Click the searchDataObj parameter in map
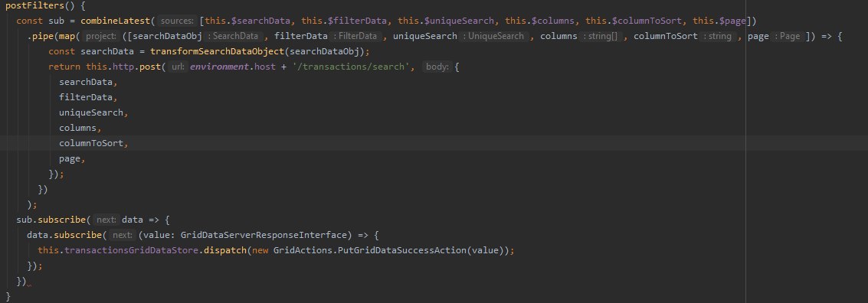This screenshot has height=303, width=868. tap(166, 37)
